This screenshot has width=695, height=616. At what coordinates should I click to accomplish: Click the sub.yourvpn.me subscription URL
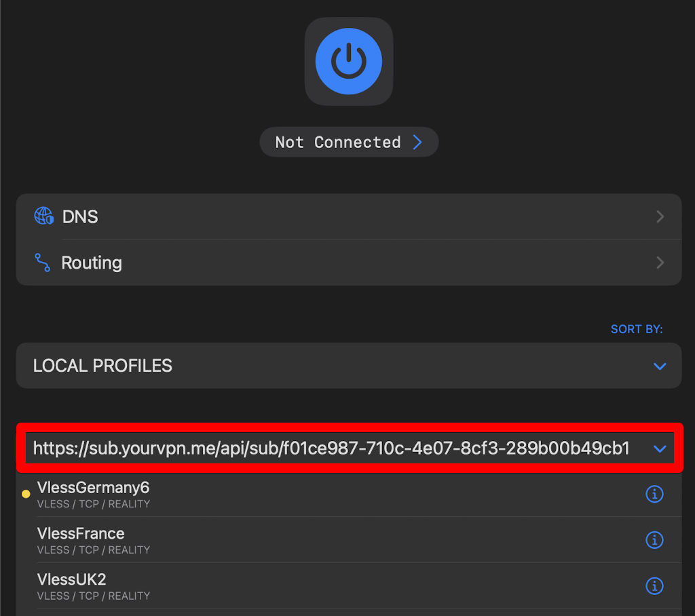pyautogui.click(x=331, y=448)
